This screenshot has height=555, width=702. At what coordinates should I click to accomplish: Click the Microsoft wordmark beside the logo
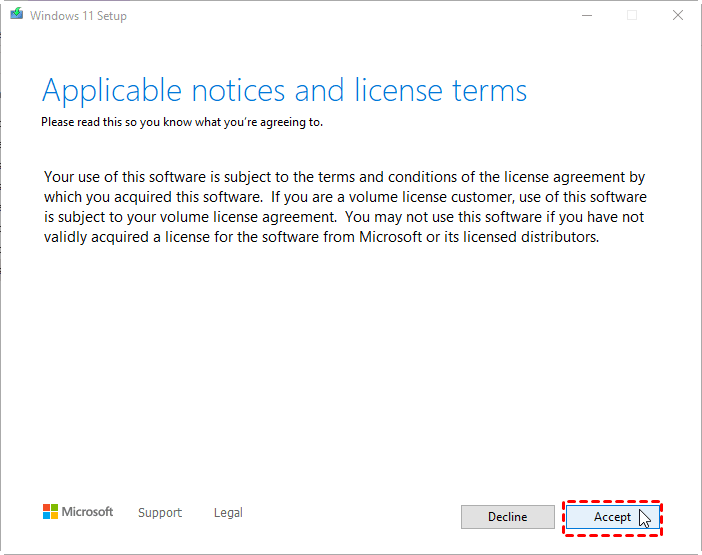(x=88, y=512)
